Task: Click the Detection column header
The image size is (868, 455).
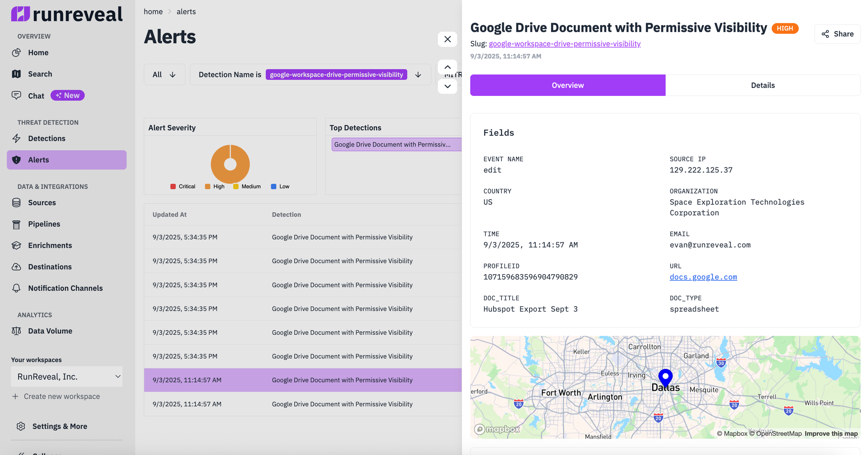Action: [286, 215]
